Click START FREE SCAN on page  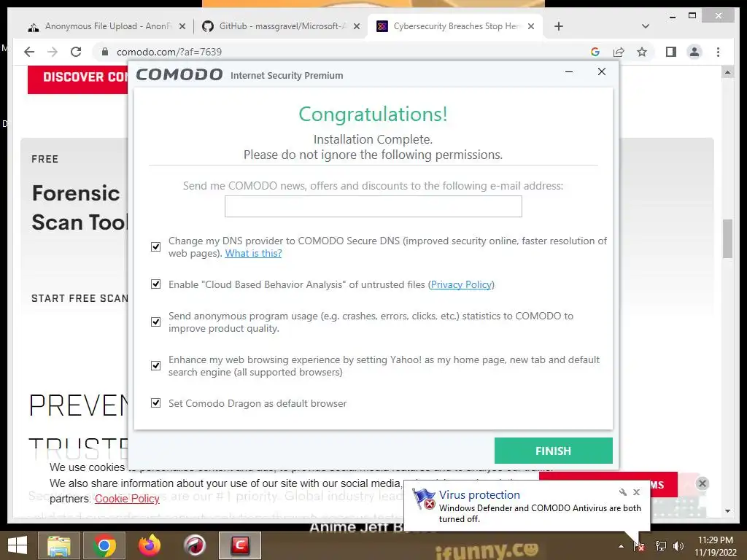pos(80,298)
